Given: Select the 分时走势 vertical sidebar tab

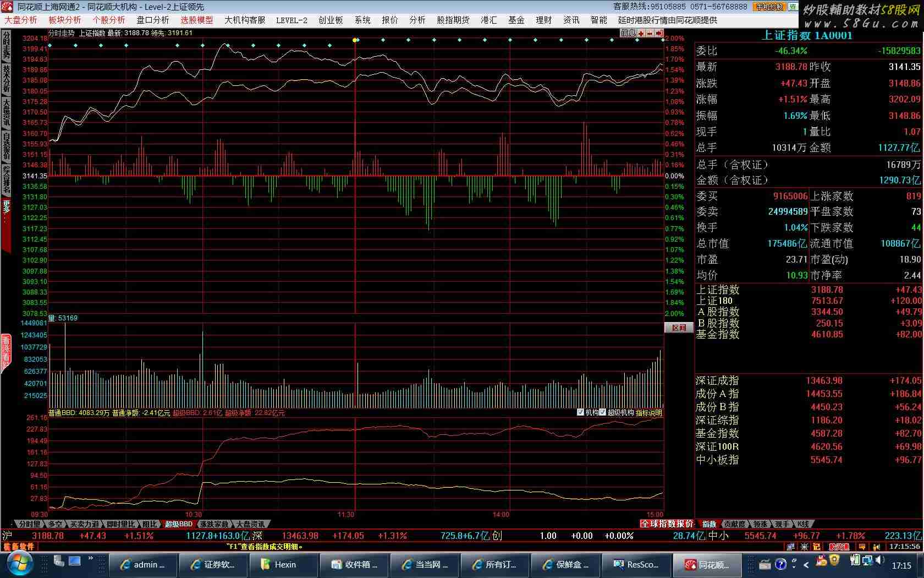Looking at the screenshot, I should pyautogui.click(x=6, y=45).
